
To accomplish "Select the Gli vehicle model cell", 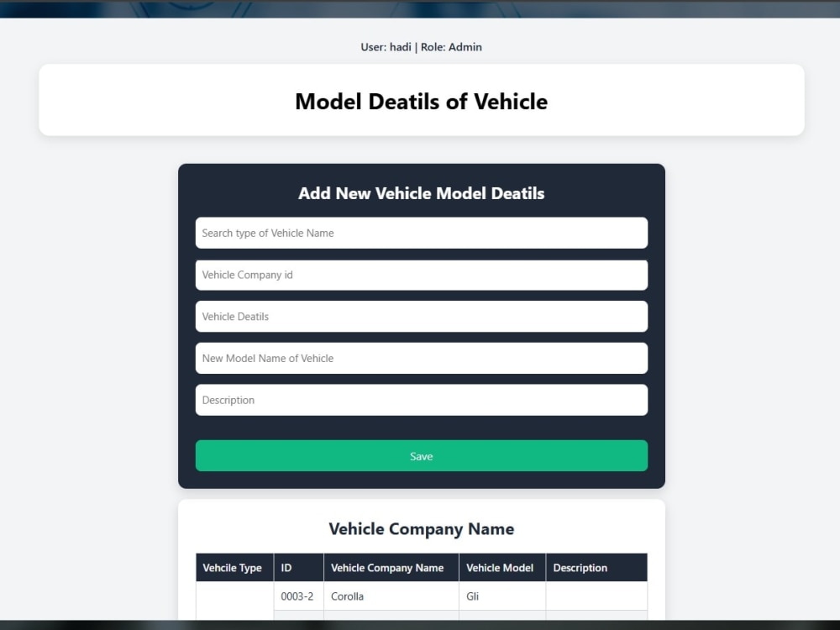I will [502, 596].
